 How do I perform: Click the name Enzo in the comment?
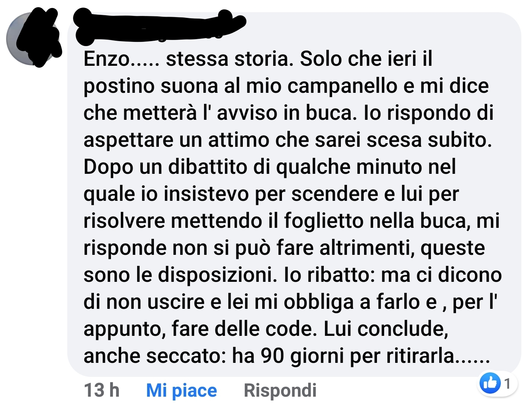point(106,59)
